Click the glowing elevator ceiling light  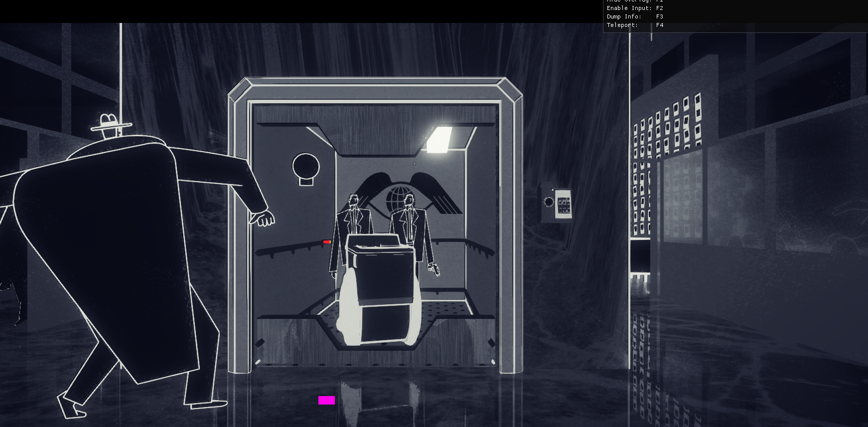(439, 139)
